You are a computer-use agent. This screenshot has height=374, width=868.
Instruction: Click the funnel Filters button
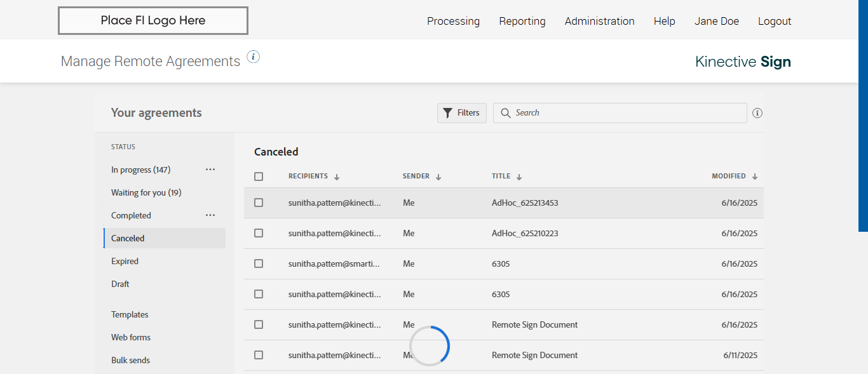click(x=462, y=113)
